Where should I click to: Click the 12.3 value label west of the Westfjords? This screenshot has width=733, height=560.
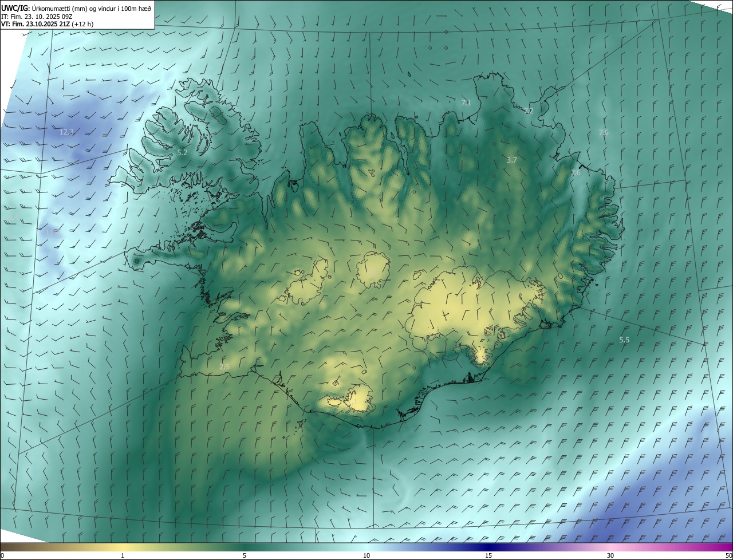click(67, 132)
